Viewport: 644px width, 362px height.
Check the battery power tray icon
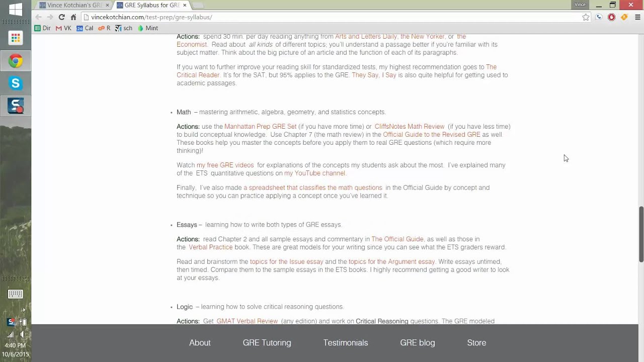[x=23, y=322]
